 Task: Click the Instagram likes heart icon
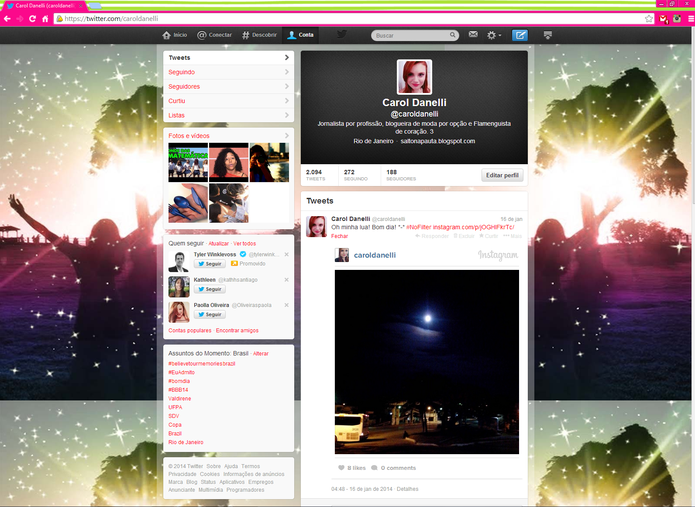pos(341,468)
